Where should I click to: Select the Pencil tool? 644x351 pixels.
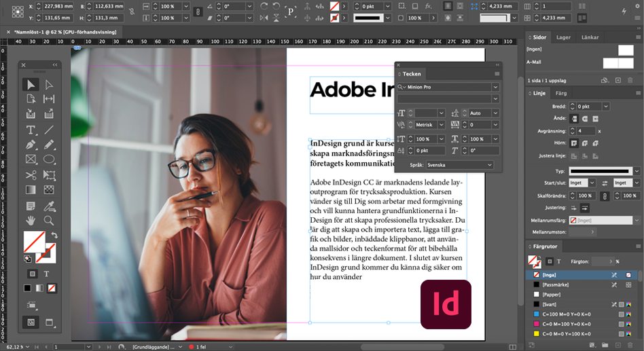(49, 145)
